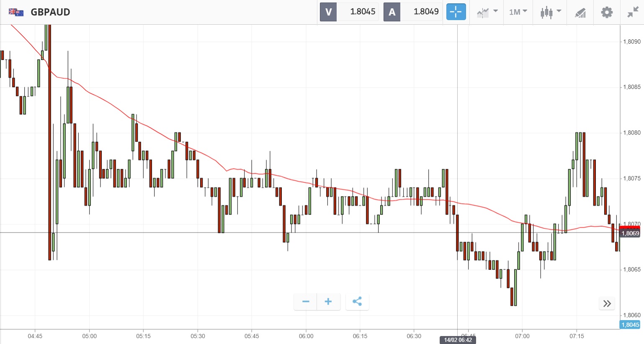This screenshot has width=644, height=344.
Task: Click the 14/02 06:42 time label
Action: click(x=458, y=340)
